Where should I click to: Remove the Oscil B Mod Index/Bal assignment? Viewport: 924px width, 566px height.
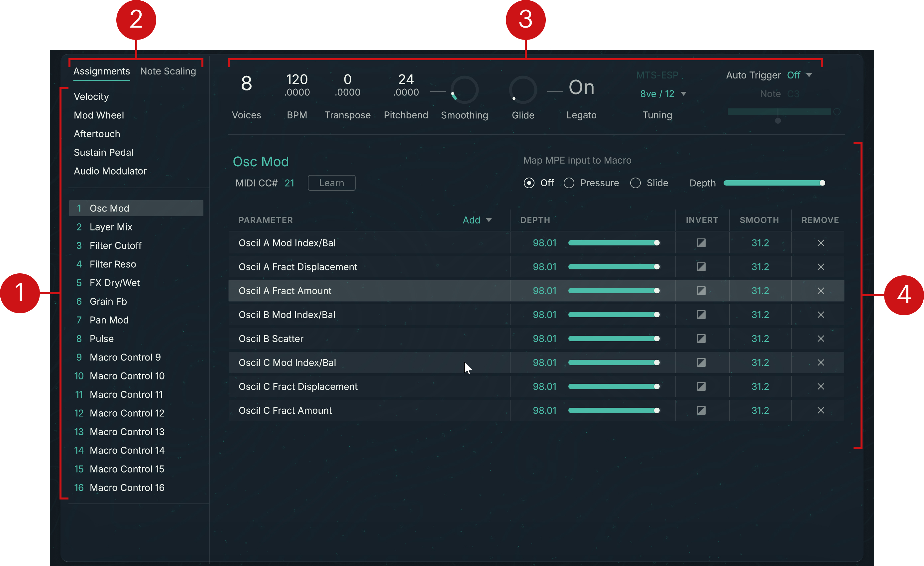pyautogui.click(x=821, y=315)
